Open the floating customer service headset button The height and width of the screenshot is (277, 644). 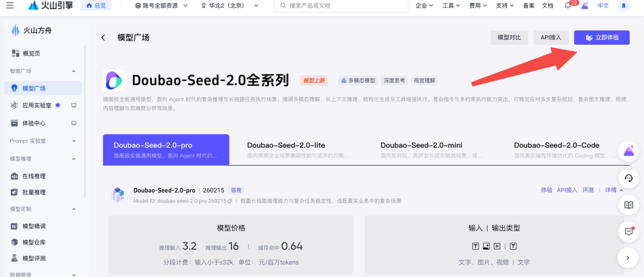[x=628, y=178]
